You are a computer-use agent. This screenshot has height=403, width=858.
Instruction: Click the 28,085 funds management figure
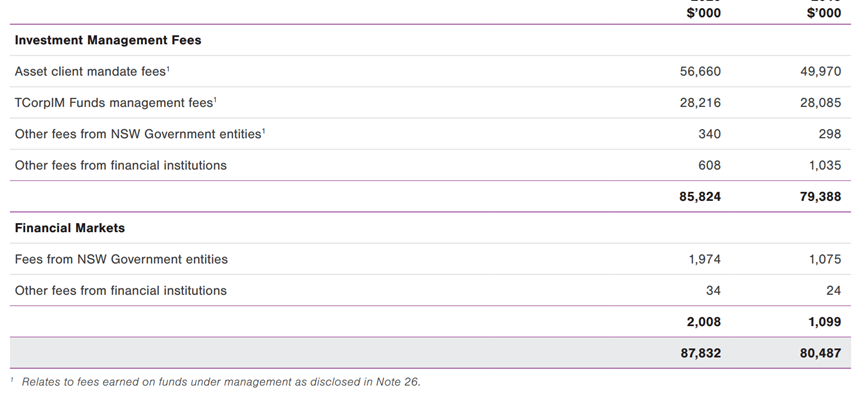click(x=819, y=103)
